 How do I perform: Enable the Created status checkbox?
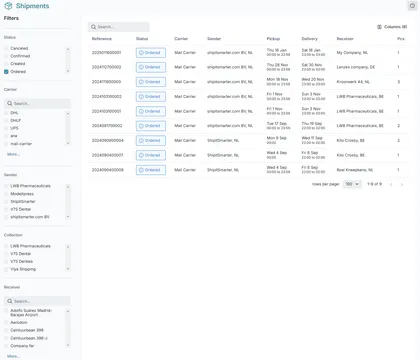tap(6, 64)
